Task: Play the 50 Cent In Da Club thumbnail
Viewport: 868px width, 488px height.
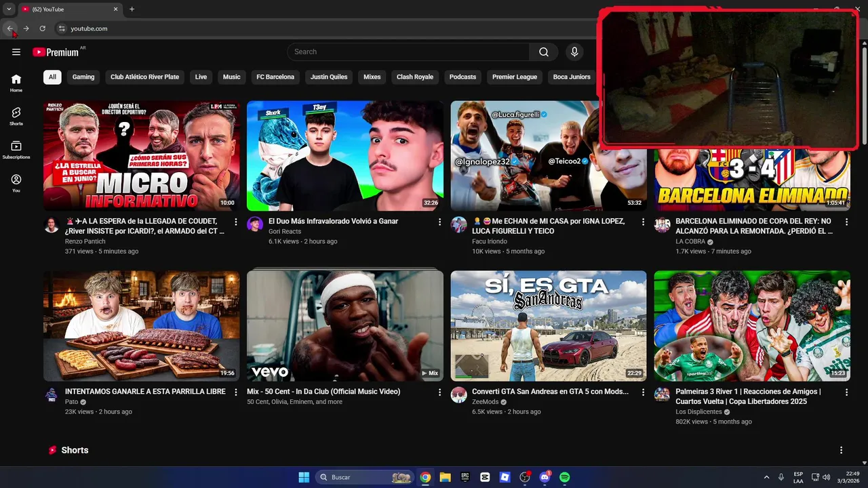Action: 345,326
